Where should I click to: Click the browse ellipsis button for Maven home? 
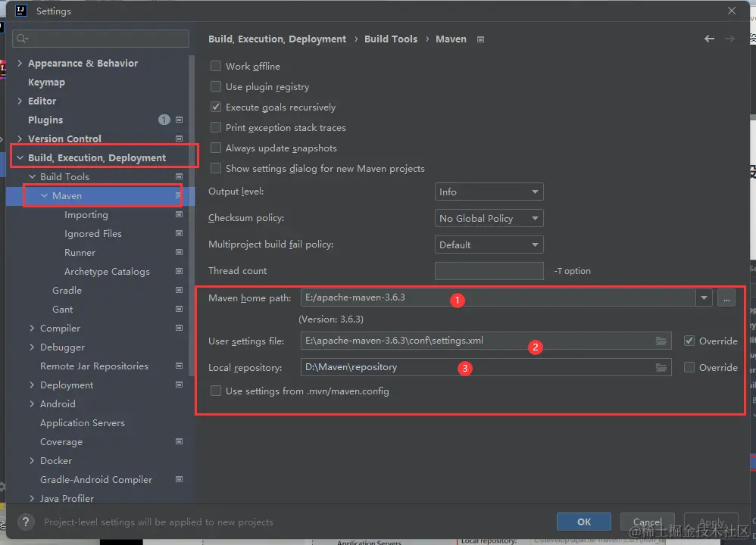click(x=726, y=297)
